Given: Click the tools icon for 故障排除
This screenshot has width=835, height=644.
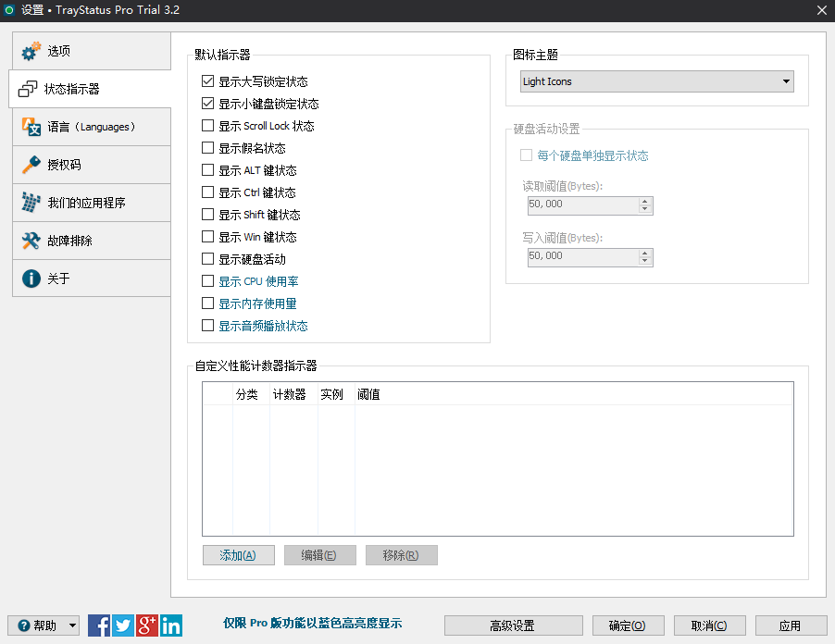Looking at the screenshot, I should [31, 241].
